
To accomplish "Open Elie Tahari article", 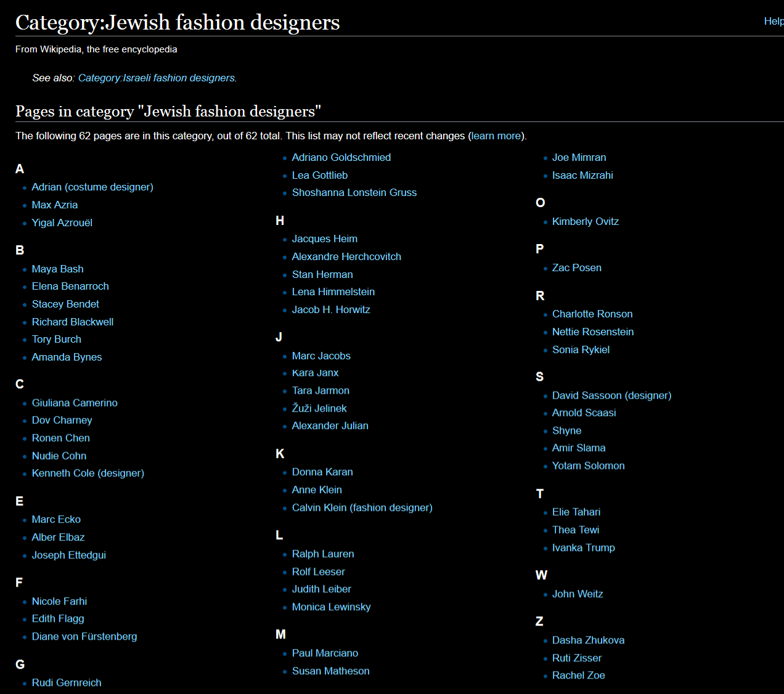I will click(x=576, y=512).
